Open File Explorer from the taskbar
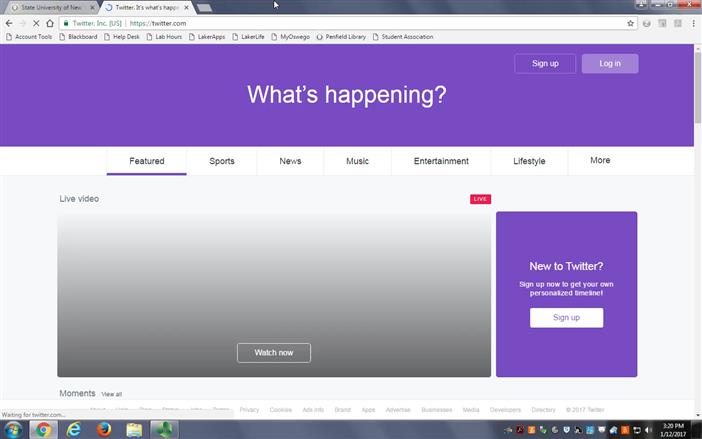Screen dimensions: 702x439 coord(134,430)
